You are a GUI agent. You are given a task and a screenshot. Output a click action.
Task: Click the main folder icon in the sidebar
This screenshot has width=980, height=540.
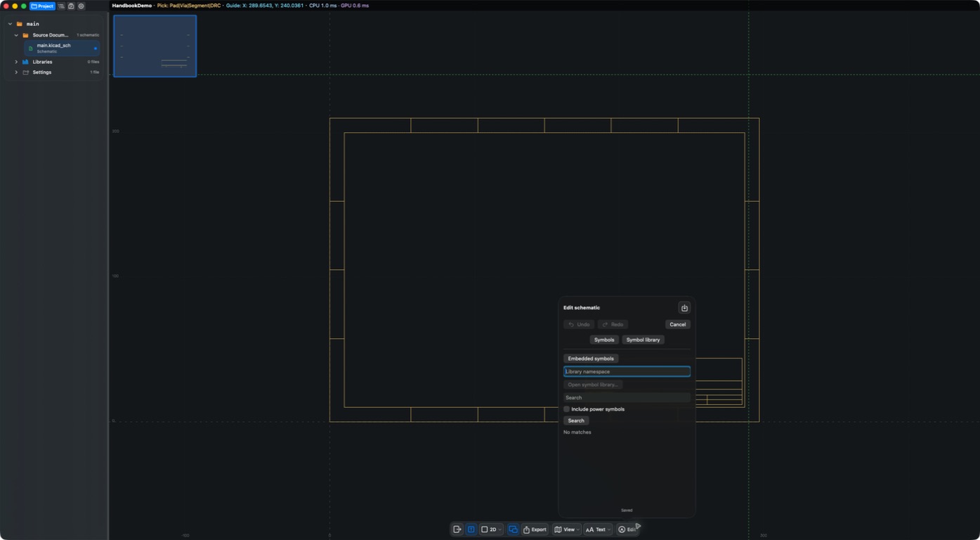[20, 24]
